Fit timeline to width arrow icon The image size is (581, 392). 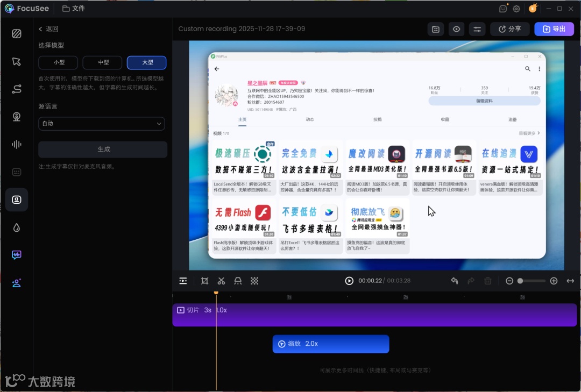point(570,281)
